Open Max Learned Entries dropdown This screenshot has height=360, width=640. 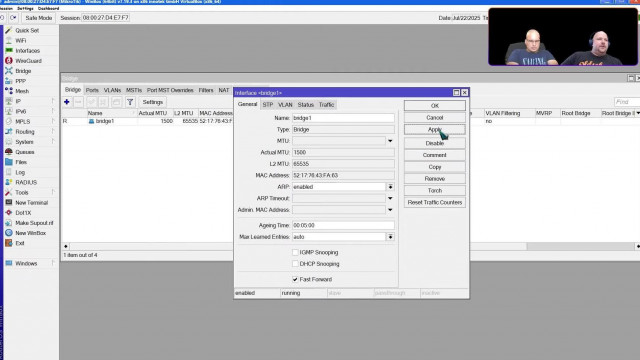click(390, 237)
